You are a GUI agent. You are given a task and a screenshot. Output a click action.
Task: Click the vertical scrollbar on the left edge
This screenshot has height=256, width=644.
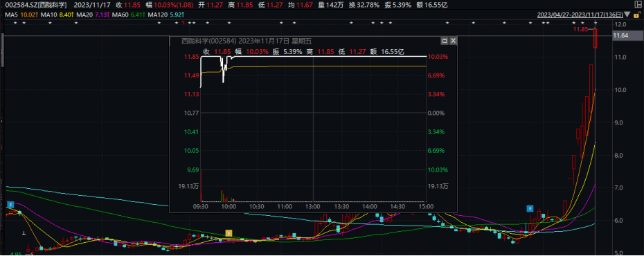[2, 49]
